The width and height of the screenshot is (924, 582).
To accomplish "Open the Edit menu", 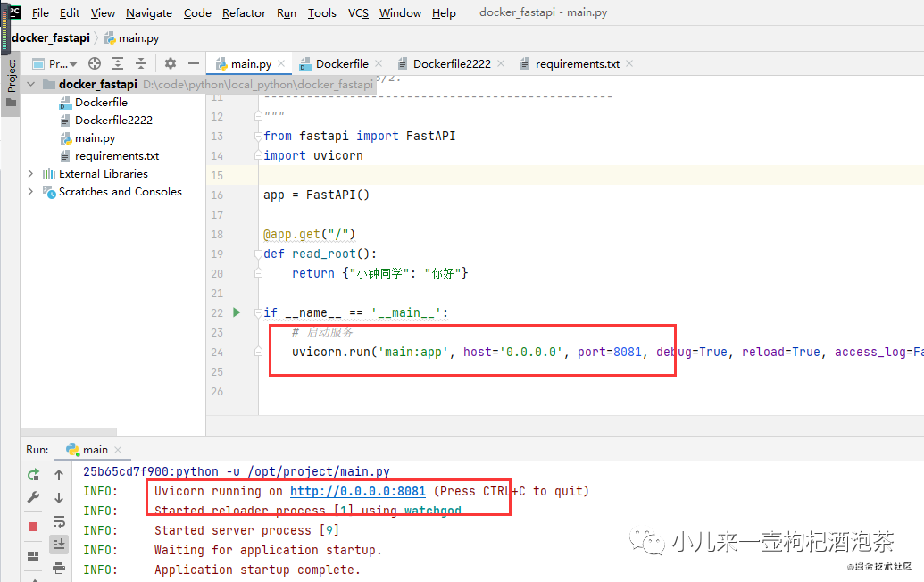I will [70, 13].
